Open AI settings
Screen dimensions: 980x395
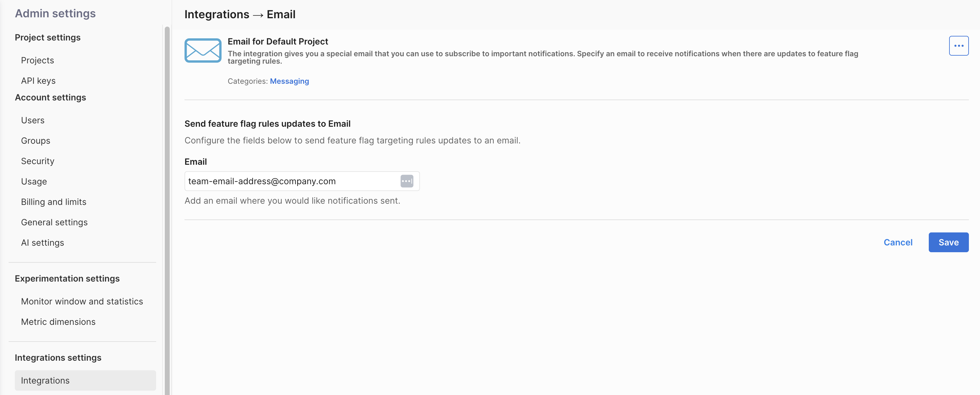click(42, 243)
